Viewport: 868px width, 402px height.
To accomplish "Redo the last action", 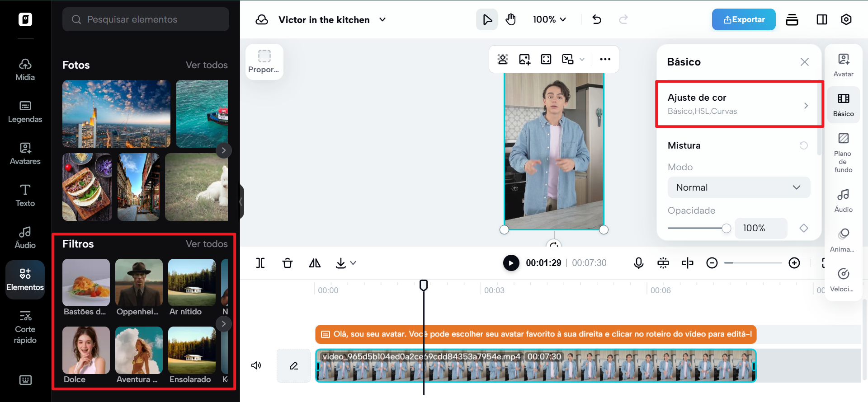I will (x=623, y=19).
